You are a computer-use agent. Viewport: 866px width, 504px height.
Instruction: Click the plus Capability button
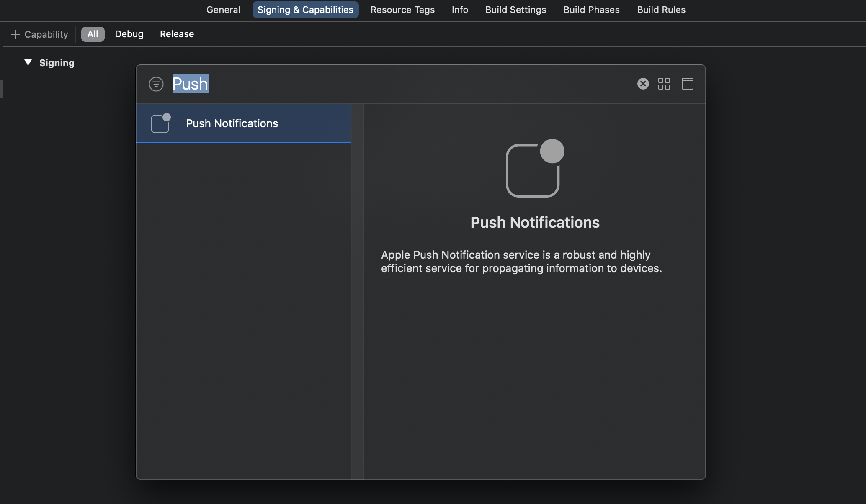click(x=39, y=34)
